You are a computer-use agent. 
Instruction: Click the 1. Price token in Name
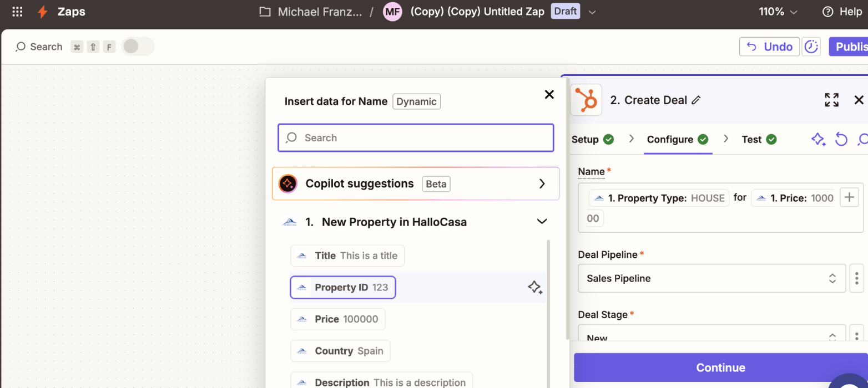click(794, 198)
